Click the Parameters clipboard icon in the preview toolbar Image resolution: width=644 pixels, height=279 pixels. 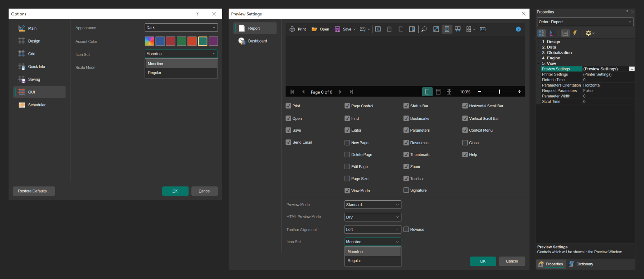(389, 29)
